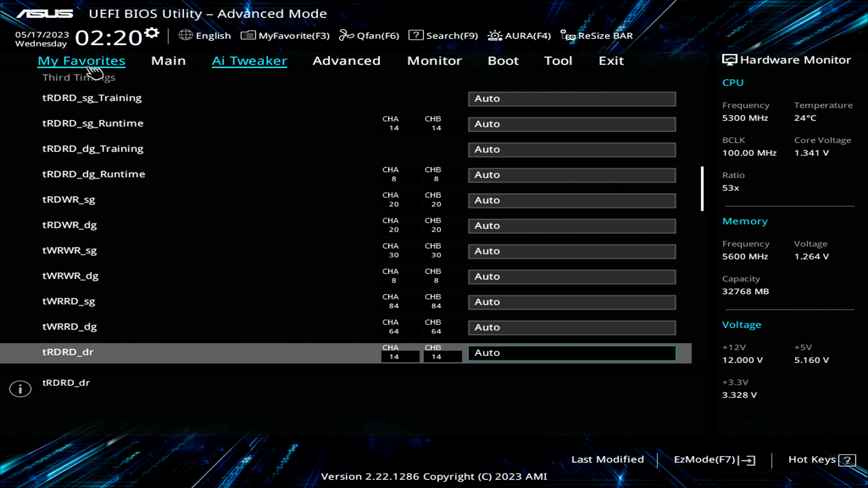The image size is (868, 488).
Task: Open the Monitor tab
Action: (x=434, y=61)
